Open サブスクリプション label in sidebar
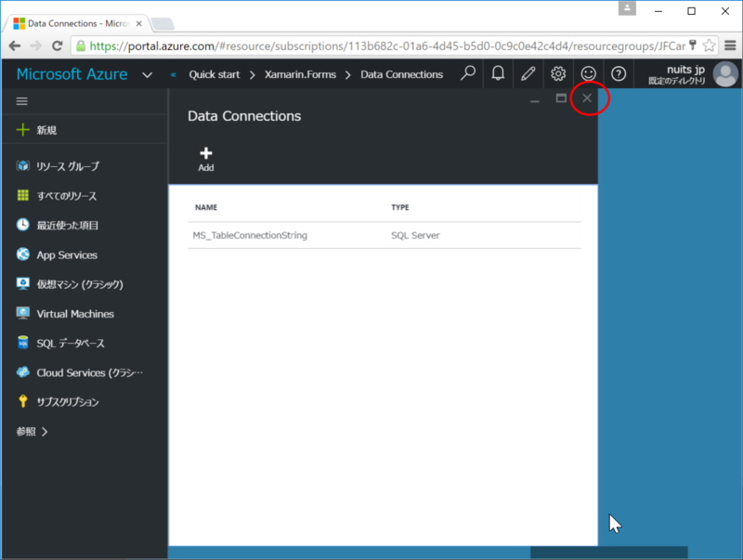Image resolution: width=743 pixels, height=560 pixels. (68, 402)
